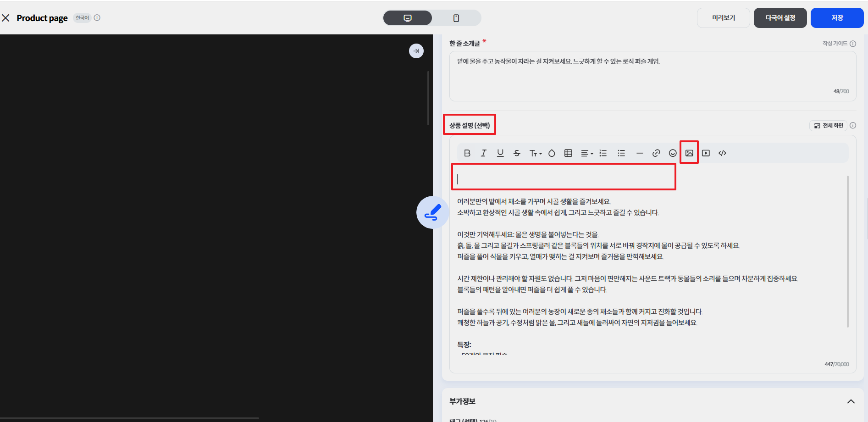Switch to desktop preview mode

pyautogui.click(x=408, y=18)
